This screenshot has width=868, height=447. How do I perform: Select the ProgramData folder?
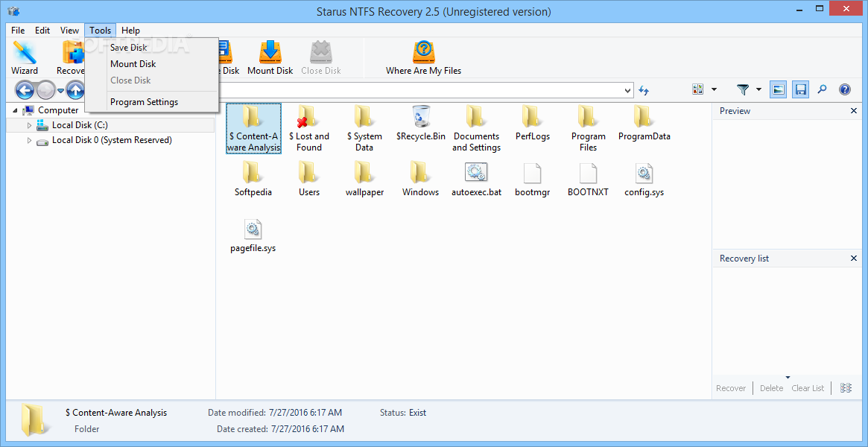tap(644, 123)
